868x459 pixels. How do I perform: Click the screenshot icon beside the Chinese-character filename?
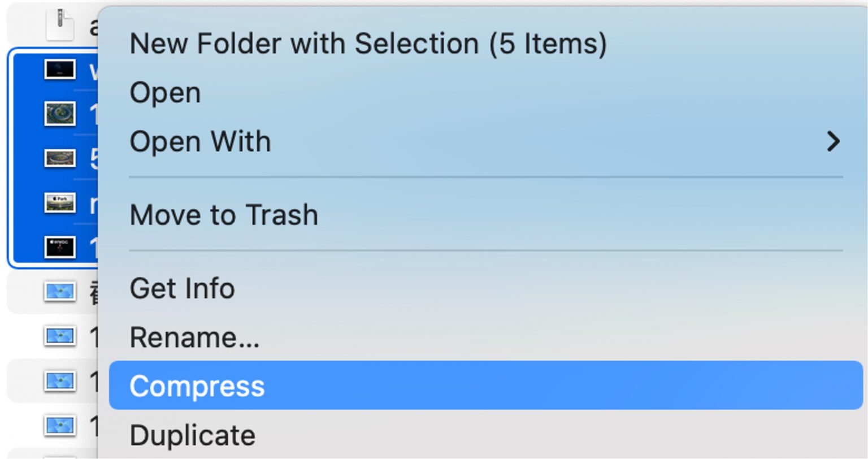(x=60, y=291)
